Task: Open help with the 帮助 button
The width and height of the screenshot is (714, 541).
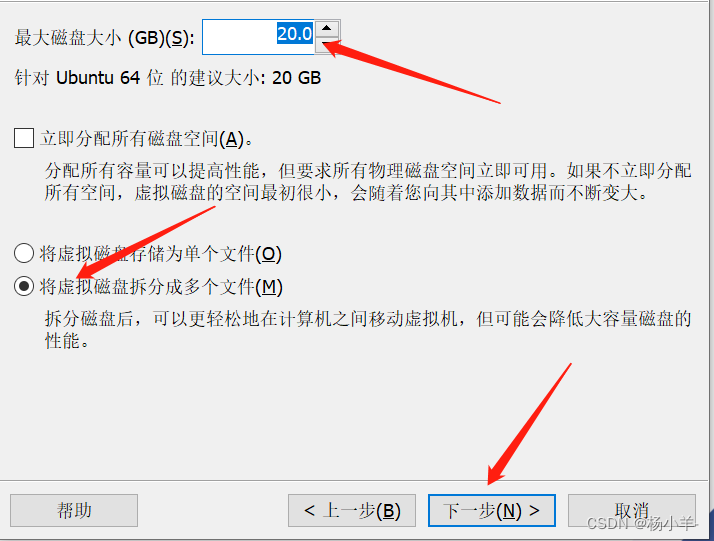Action: (x=74, y=510)
